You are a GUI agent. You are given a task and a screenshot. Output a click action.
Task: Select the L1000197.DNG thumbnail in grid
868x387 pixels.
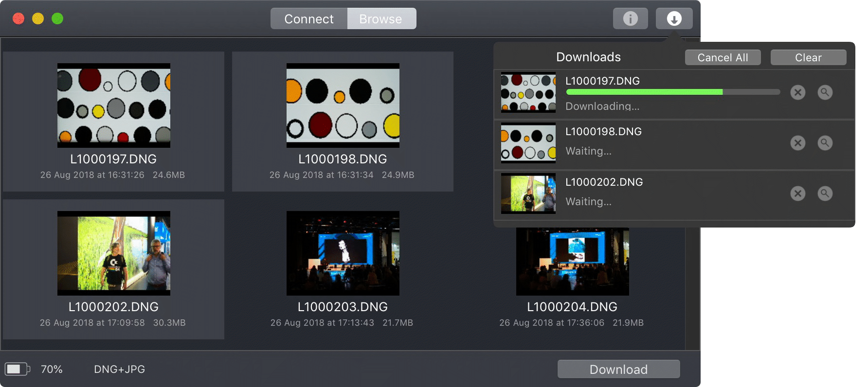[114, 106]
